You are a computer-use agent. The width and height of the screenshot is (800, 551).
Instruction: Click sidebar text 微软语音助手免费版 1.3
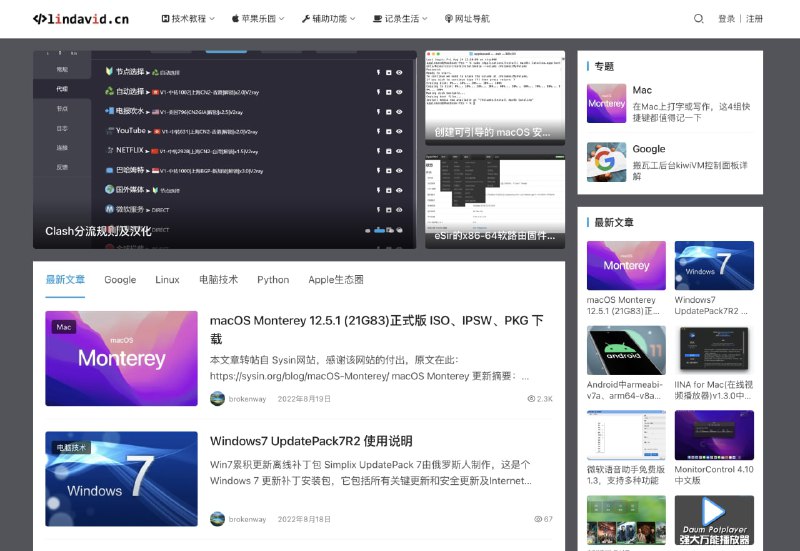[x=626, y=475]
